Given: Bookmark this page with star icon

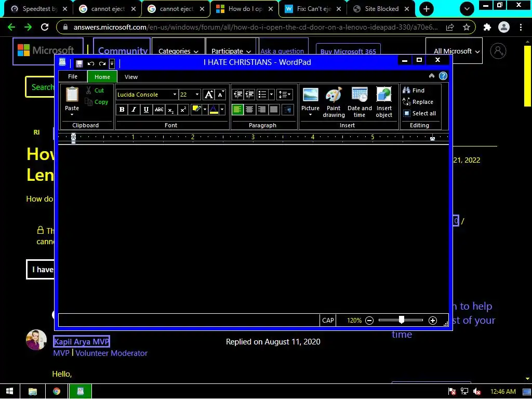Looking at the screenshot, I should point(467,27).
